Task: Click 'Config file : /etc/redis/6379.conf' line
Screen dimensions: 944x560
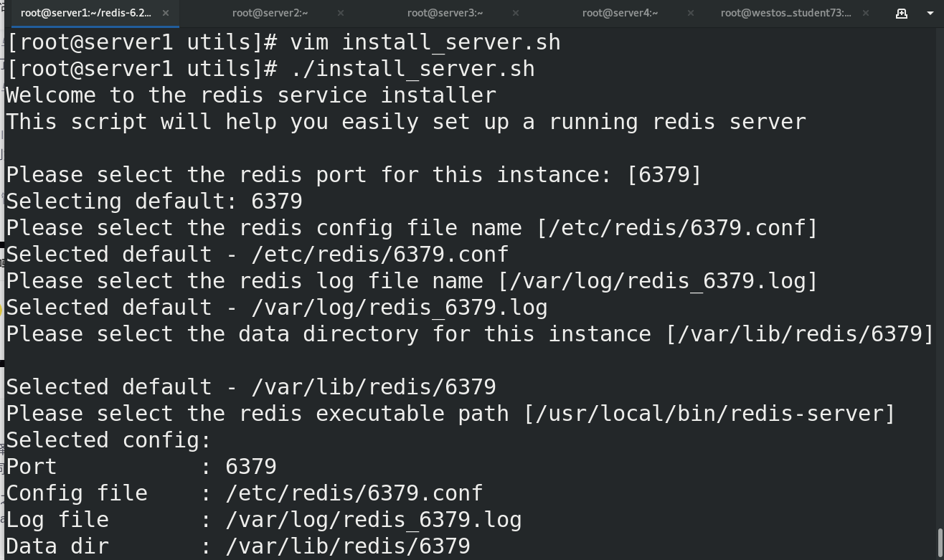Action: [245, 493]
